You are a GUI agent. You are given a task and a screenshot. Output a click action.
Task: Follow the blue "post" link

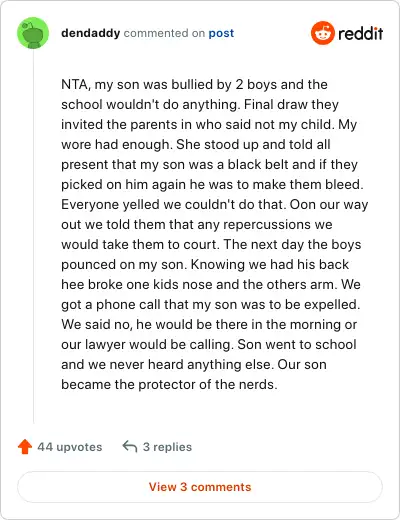221,33
